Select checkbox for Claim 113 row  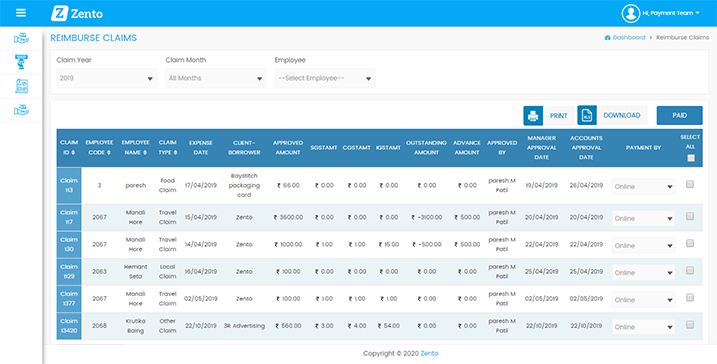coord(690,184)
